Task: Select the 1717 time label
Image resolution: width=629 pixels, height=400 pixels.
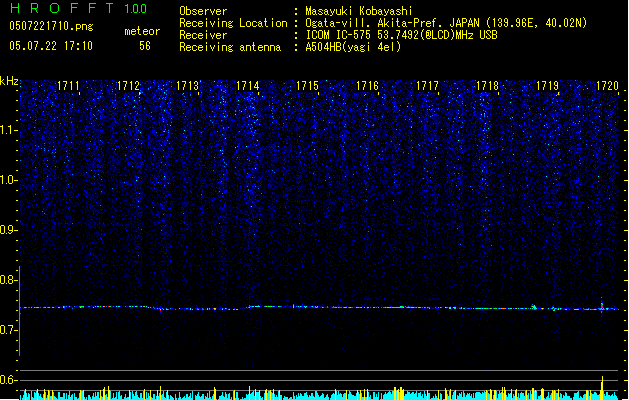Action: [427, 86]
